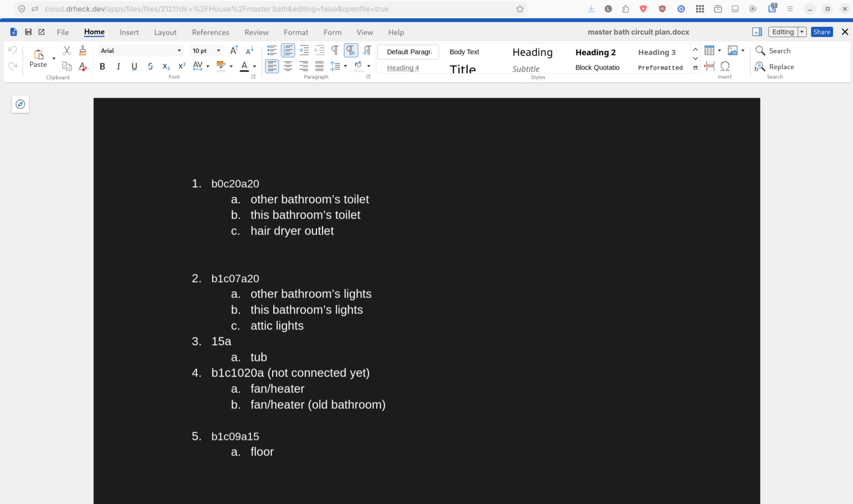Expand the 10 pt font size dropdown
Viewport: 853px width, 504px height.
coord(218,51)
